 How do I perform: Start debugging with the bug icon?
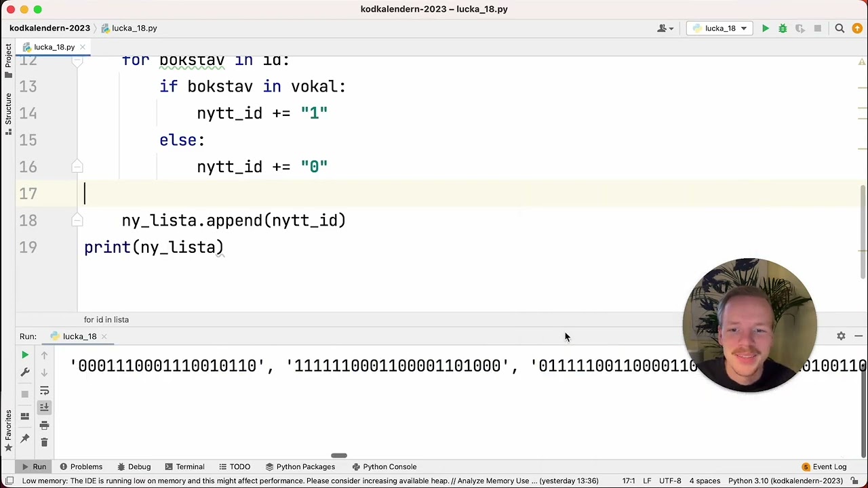pos(783,28)
